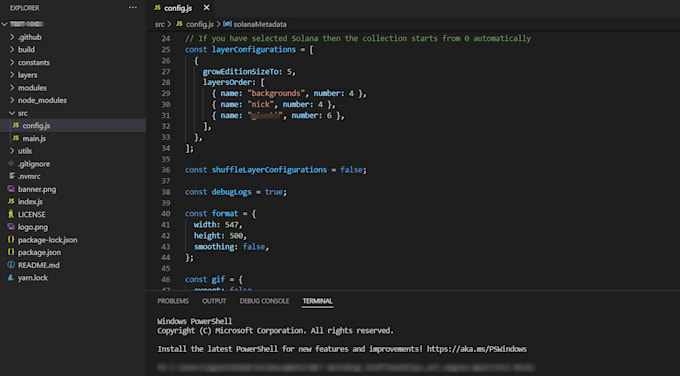This screenshot has height=376, width=680.
Task: Collapse the project root folder chevron
Action: pos(4,24)
